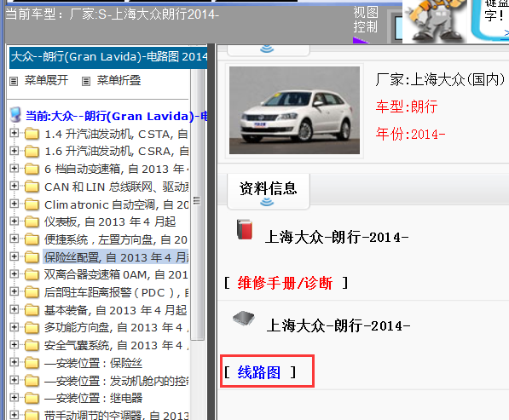Viewport: 509px width, 420px height.
Task: Click the gray module icon above 线路图
Action: [244, 319]
